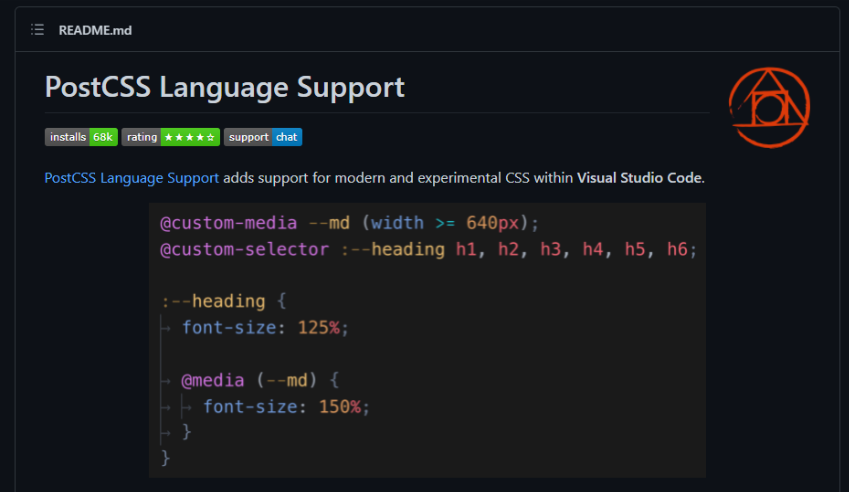Viewport: 849px width, 492px height.
Task: Click the PostCSS Language Support heading
Action: point(225,87)
